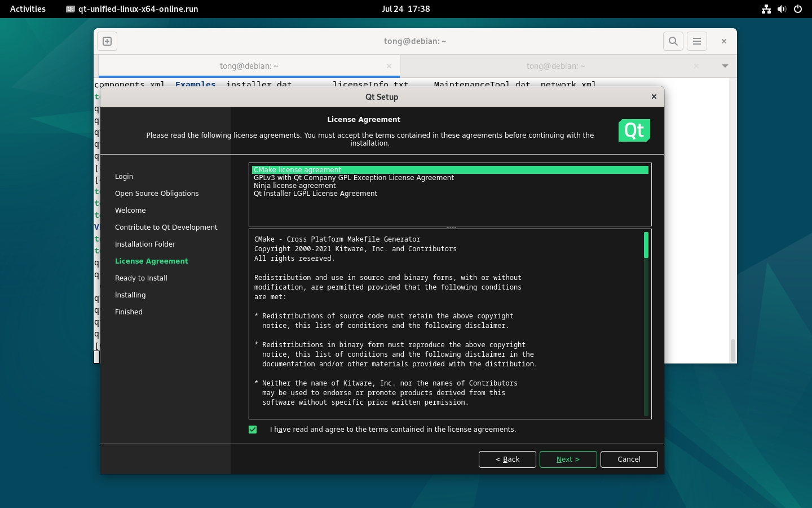Click Contribute to Qt Development step
Image resolution: width=812 pixels, height=508 pixels.
coord(166,227)
